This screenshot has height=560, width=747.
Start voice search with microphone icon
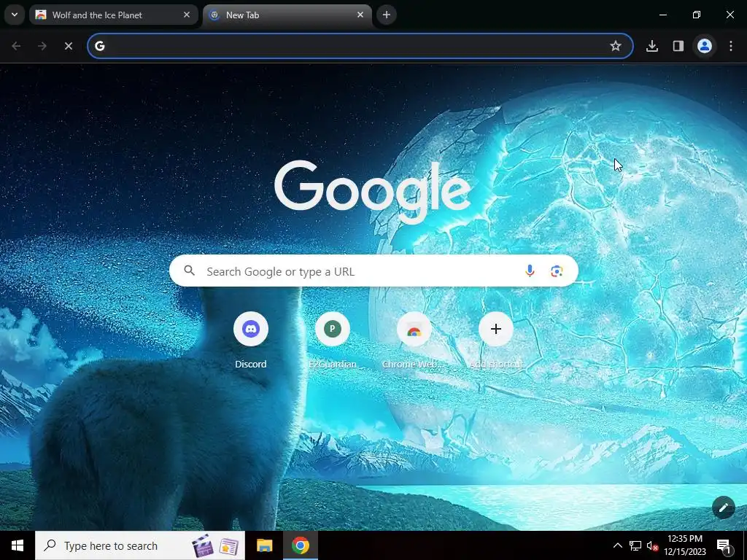(530, 271)
